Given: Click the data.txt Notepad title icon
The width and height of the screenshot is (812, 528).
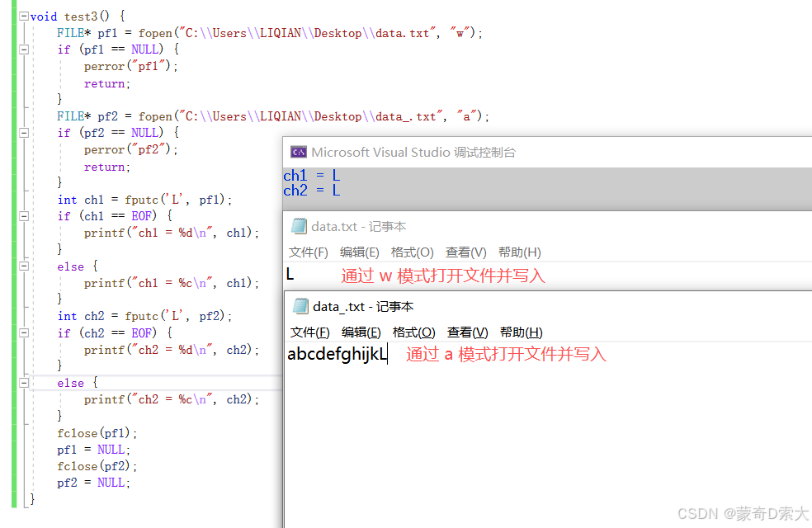Looking at the screenshot, I should point(299,226).
